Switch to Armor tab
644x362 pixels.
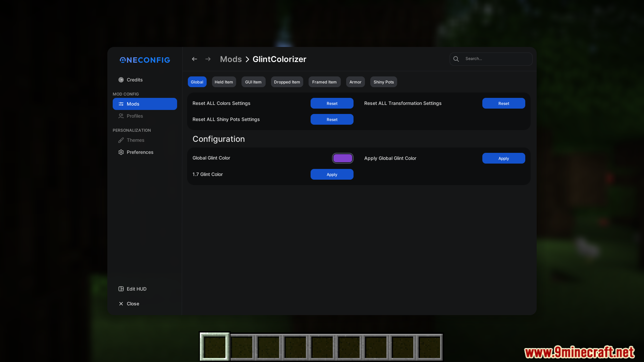[356, 82]
